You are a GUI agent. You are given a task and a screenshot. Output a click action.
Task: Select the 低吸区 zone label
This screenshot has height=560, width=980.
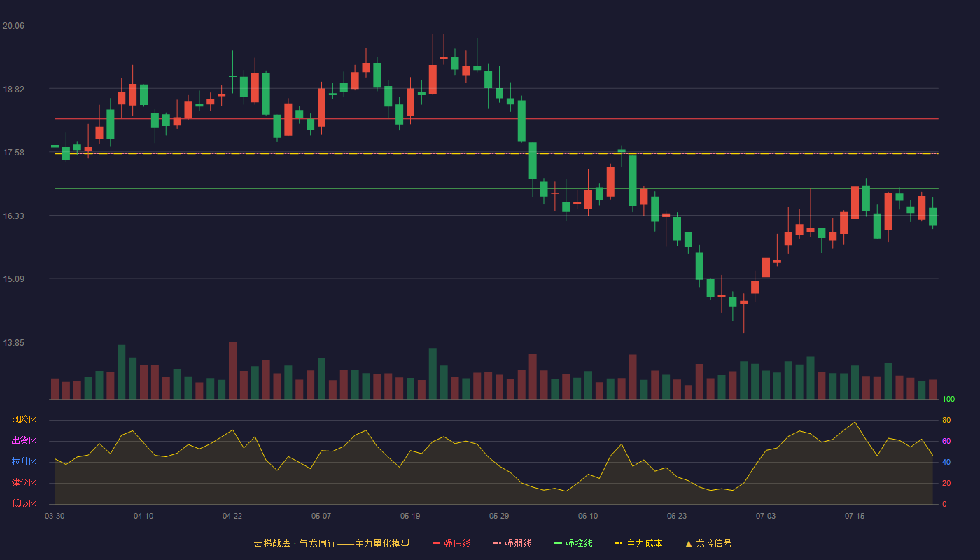(x=24, y=503)
